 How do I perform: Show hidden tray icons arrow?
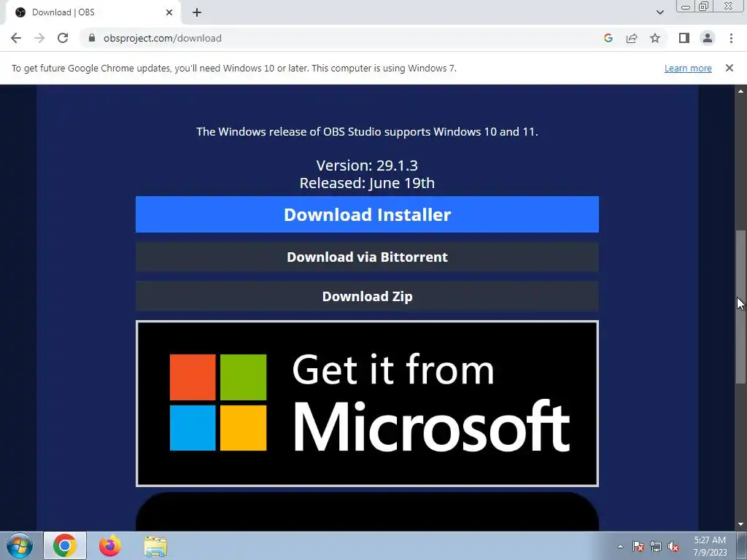620,546
